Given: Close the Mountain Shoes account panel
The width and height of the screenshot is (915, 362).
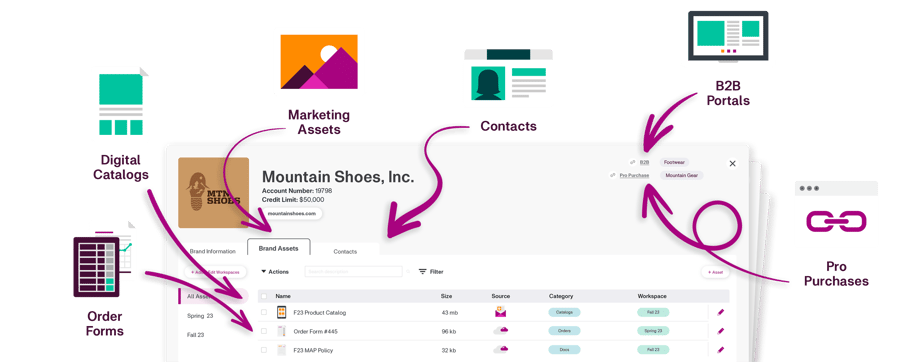Looking at the screenshot, I should [x=732, y=163].
